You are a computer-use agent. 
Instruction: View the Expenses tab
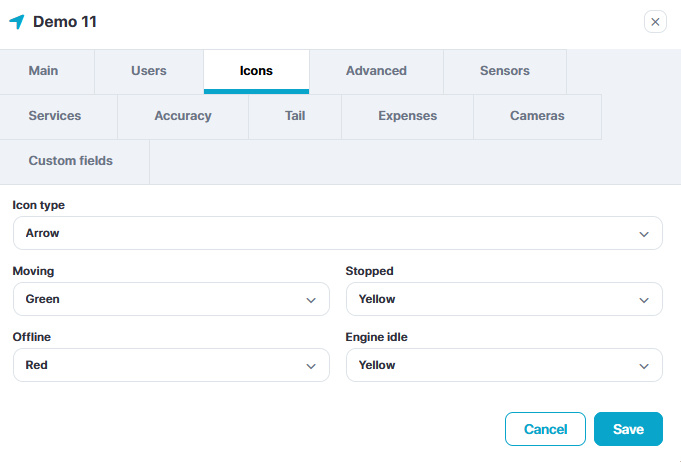tap(407, 116)
